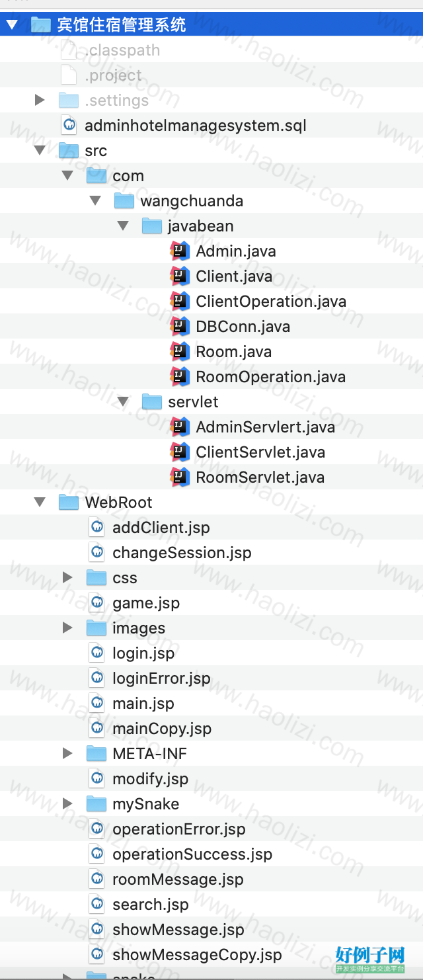The image size is (423, 980).
Task: Select the wangchuanda folder name
Action: click(x=192, y=201)
